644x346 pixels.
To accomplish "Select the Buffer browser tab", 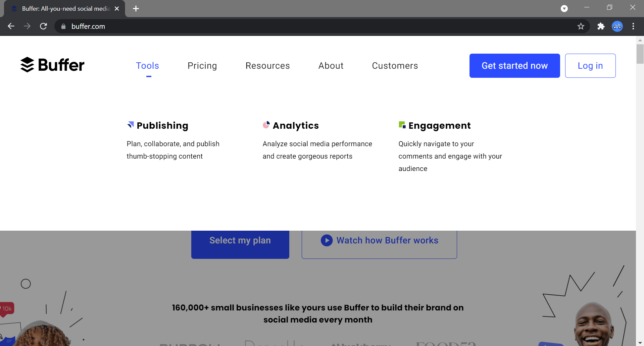I will (x=65, y=9).
